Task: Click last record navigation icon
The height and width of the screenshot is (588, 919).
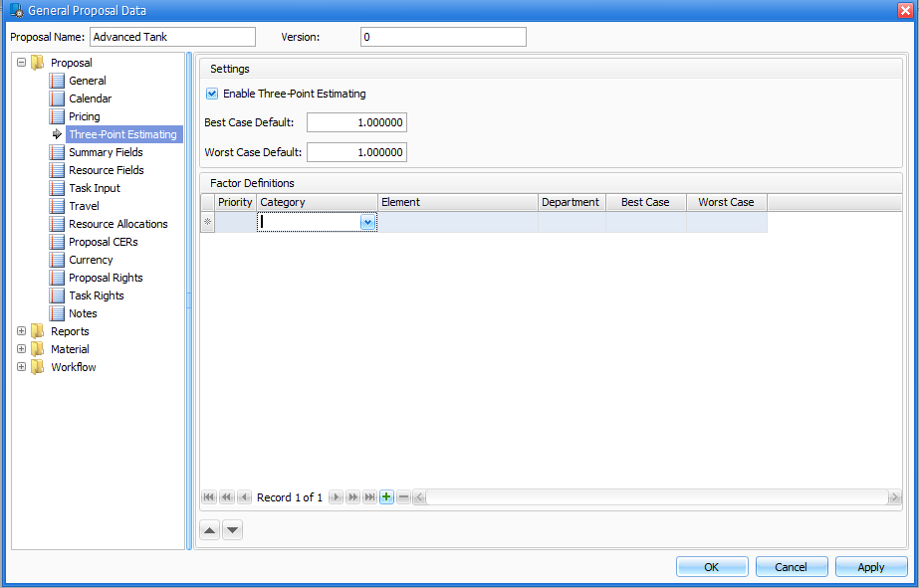Action: 369,496
